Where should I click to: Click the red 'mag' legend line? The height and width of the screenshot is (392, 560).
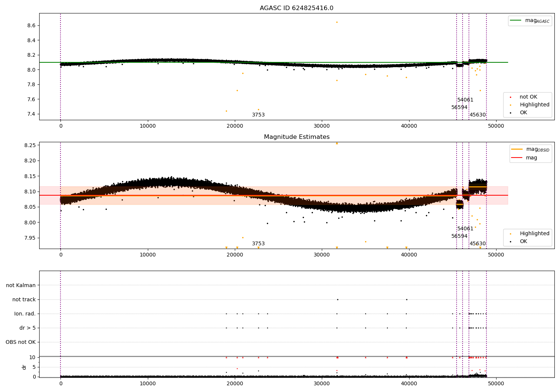(x=517, y=158)
